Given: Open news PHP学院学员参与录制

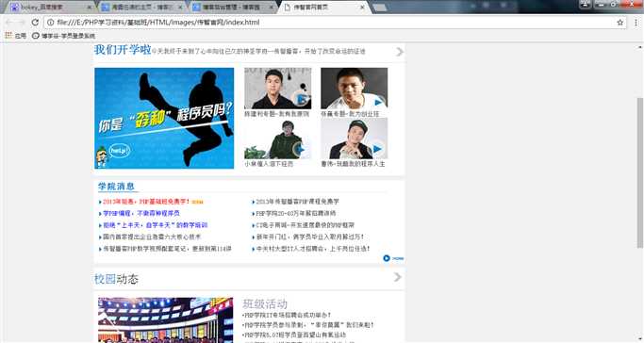Looking at the screenshot, I should (x=308, y=325).
